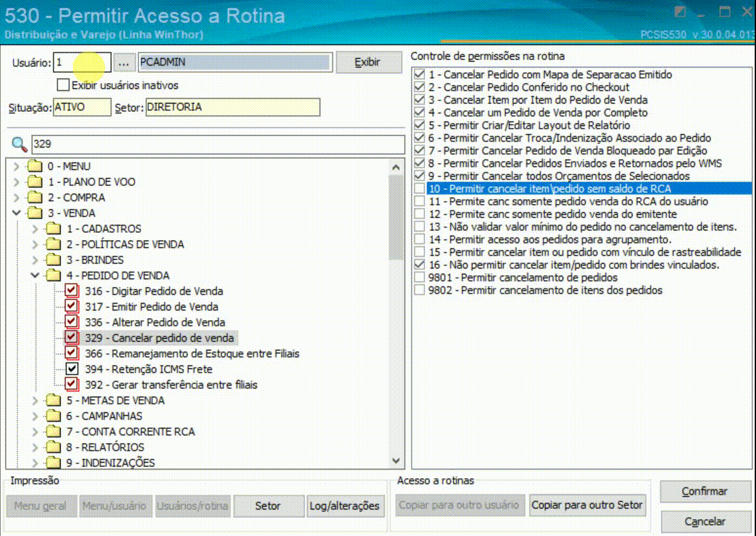Check permission 9802 cancelamento de itens dos pedidos
Viewport: 756px width, 536px height.
[x=420, y=289]
